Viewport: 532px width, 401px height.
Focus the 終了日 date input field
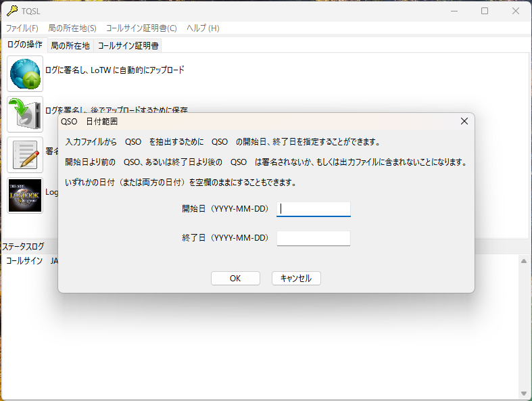[x=314, y=238]
